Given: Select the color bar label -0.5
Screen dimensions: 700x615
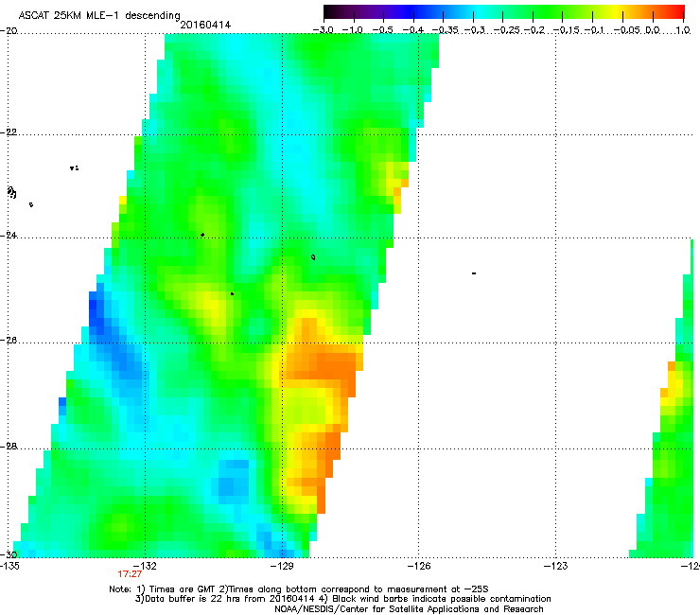Looking at the screenshot, I should (x=382, y=30).
